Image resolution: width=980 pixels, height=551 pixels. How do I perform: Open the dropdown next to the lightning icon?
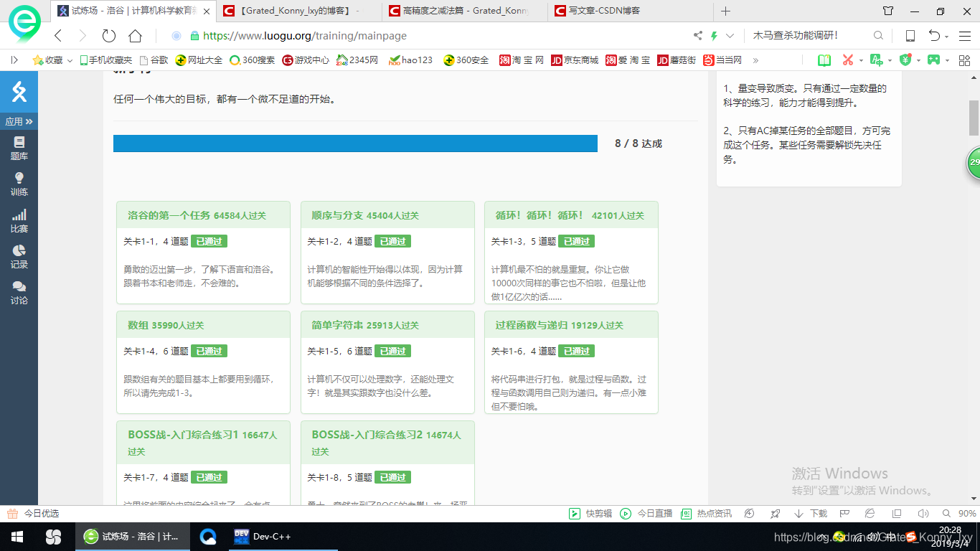click(730, 35)
